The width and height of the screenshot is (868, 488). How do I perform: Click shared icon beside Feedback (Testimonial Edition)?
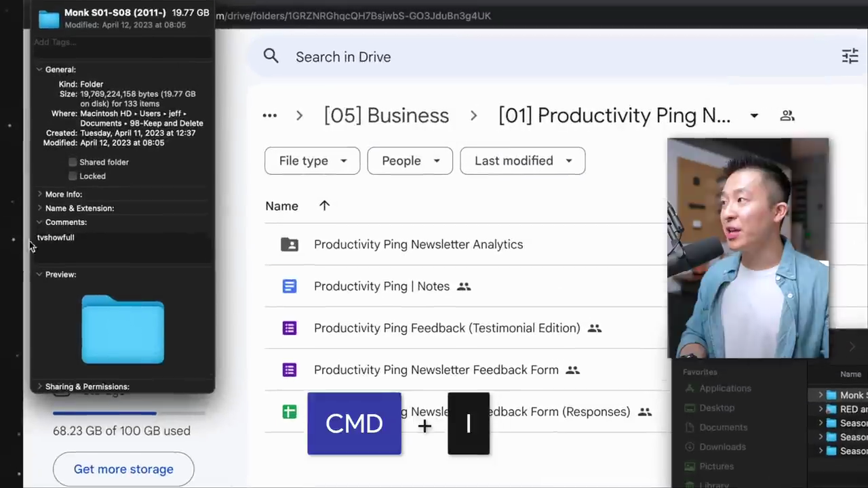(x=595, y=328)
